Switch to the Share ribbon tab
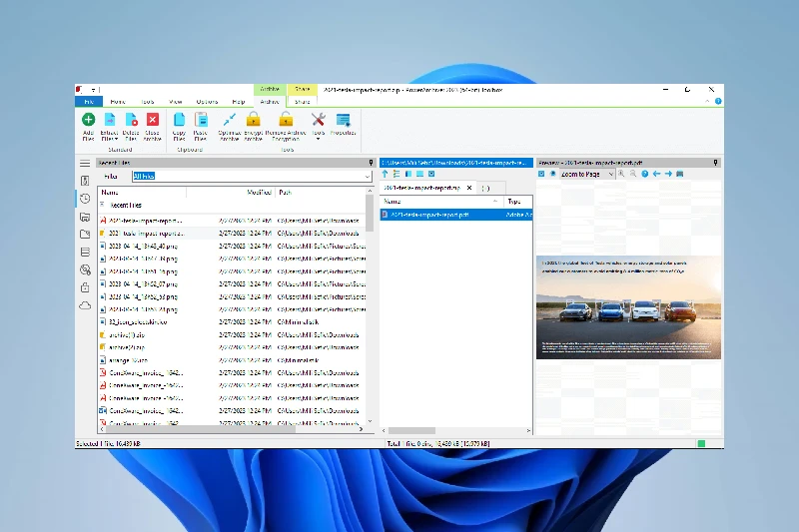The height and width of the screenshot is (532, 799). click(x=303, y=102)
